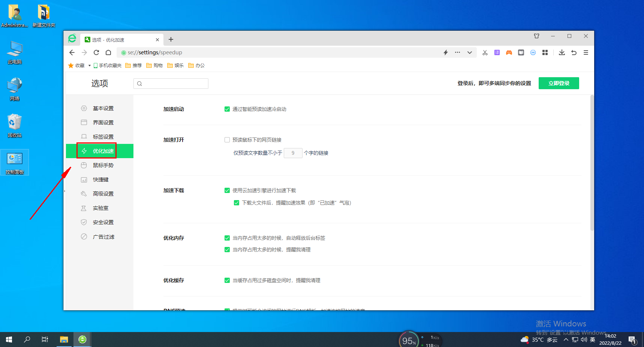
Task: Click the reader extension icon next to game icon
Action: click(521, 52)
